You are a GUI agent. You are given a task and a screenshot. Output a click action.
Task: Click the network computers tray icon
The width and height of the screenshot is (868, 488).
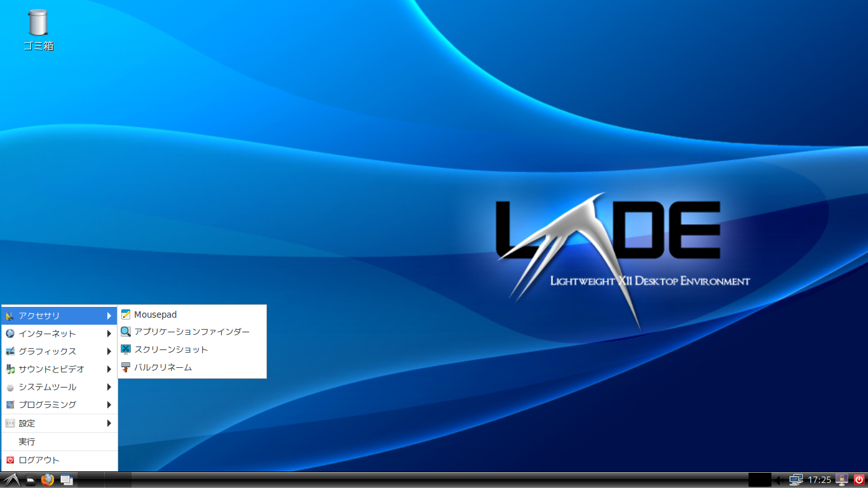pyautogui.click(x=796, y=480)
